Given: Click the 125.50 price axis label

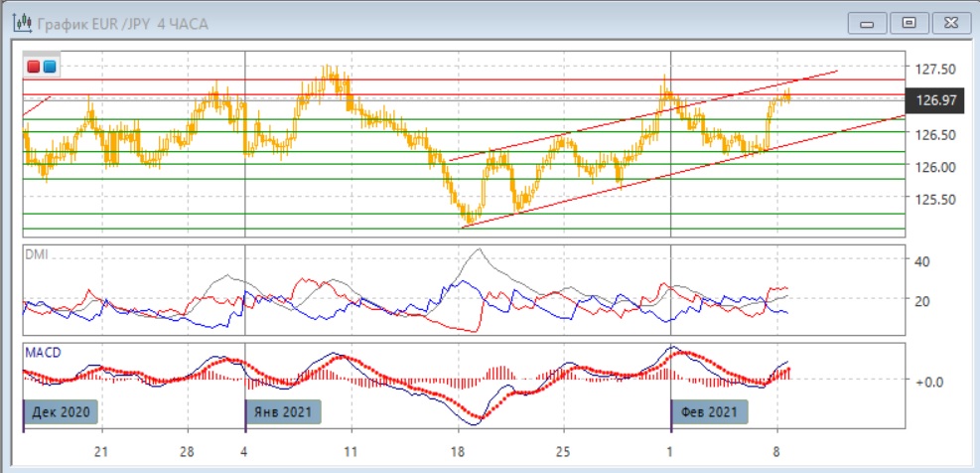Looking at the screenshot, I should [x=935, y=199].
